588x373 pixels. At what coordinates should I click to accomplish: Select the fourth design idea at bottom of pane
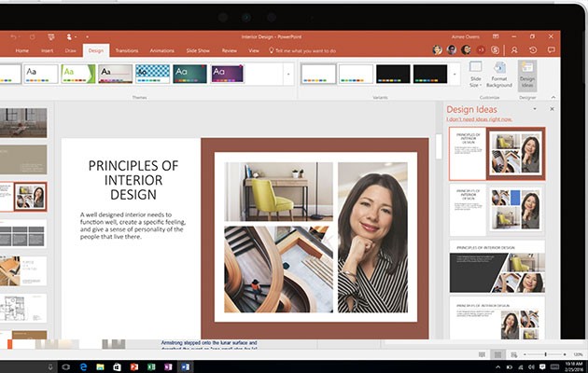tap(497, 318)
